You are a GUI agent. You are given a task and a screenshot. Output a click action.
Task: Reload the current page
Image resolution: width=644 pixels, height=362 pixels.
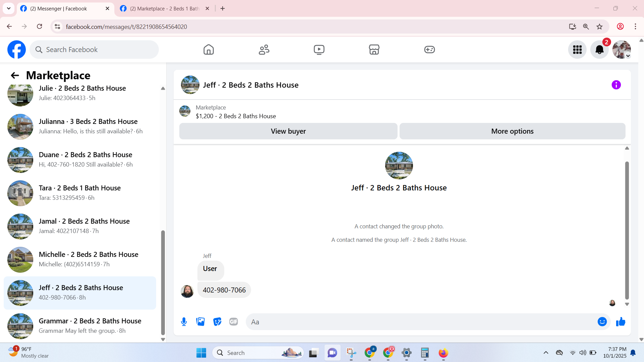pos(40,27)
